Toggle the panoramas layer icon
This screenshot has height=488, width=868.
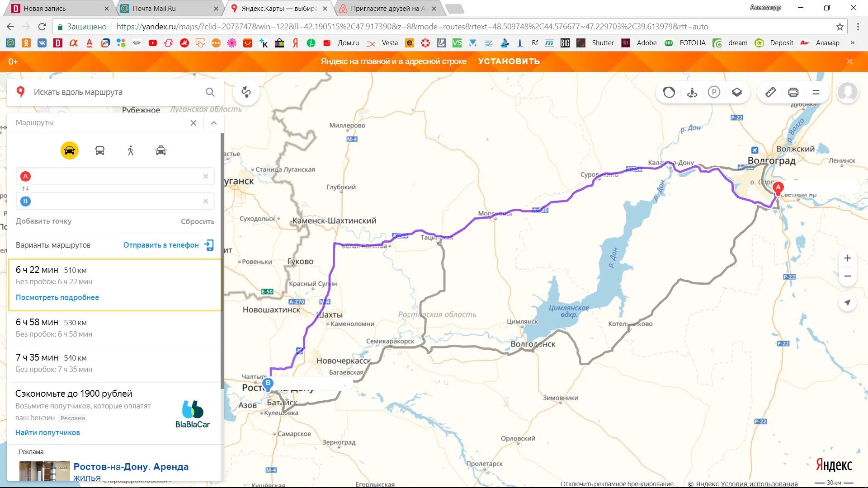pos(692,92)
